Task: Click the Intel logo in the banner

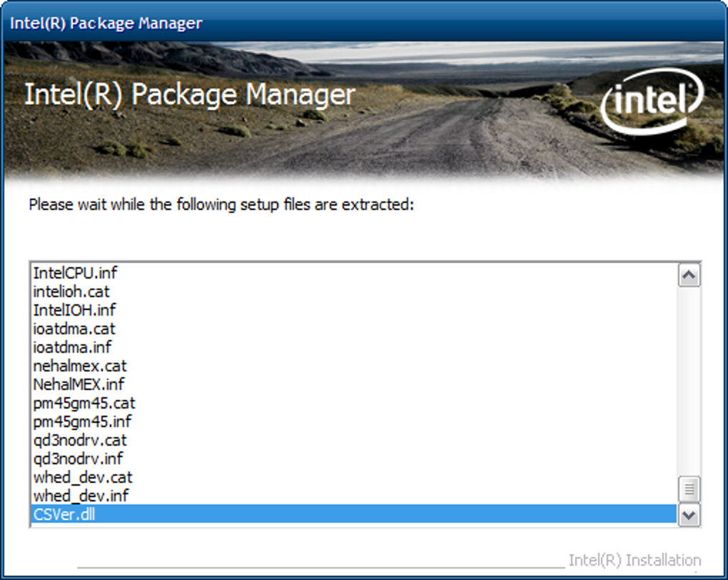Action: click(x=651, y=101)
